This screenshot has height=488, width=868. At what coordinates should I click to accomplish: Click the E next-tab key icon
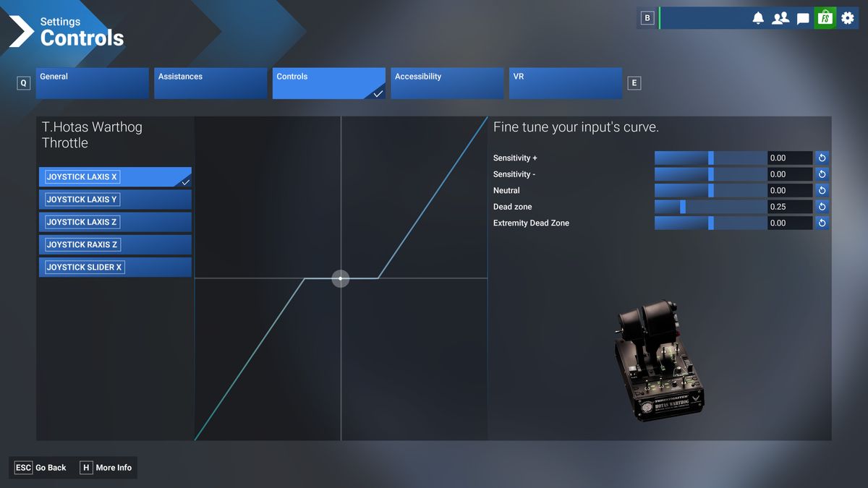coord(634,83)
